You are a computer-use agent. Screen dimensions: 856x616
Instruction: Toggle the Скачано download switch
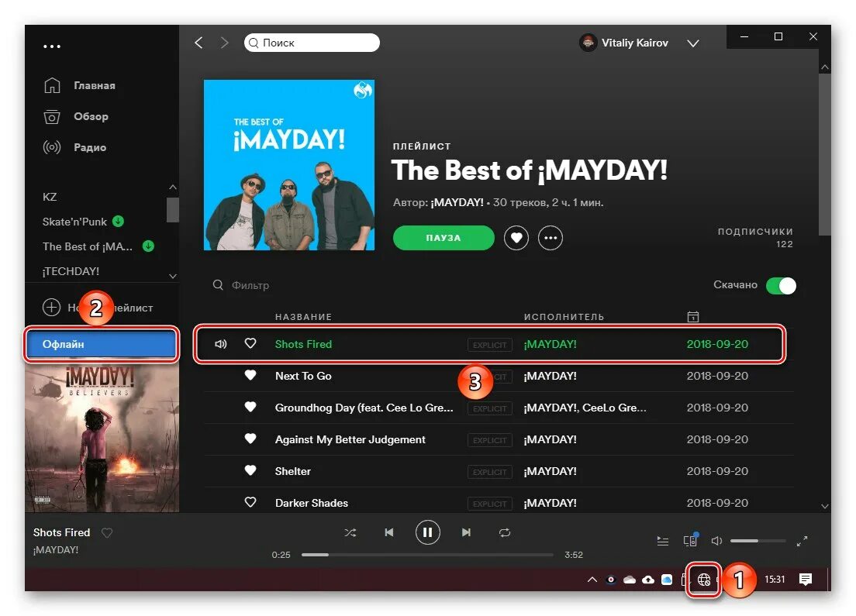pyautogui.click(x=782, y=285)
